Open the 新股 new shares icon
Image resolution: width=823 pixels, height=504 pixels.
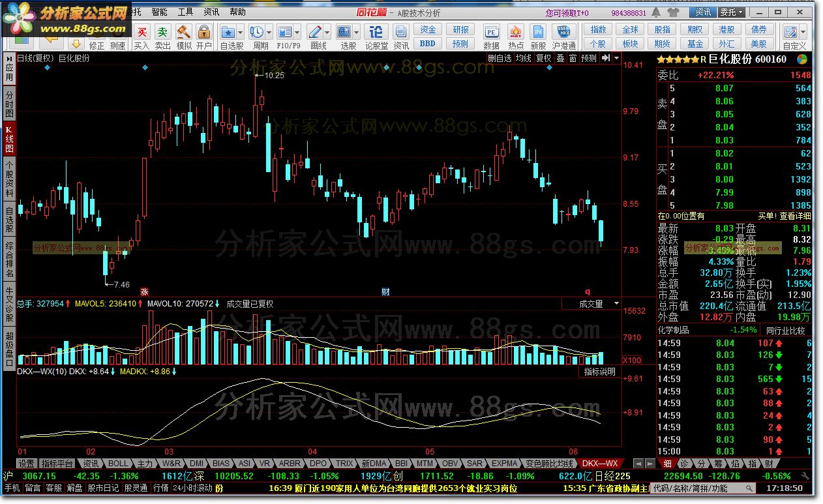[x=538, y=31]
